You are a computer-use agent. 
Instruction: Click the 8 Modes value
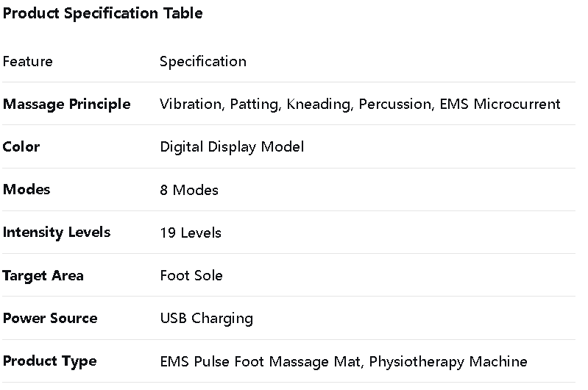pyautogui.click(x=189, y=190)
